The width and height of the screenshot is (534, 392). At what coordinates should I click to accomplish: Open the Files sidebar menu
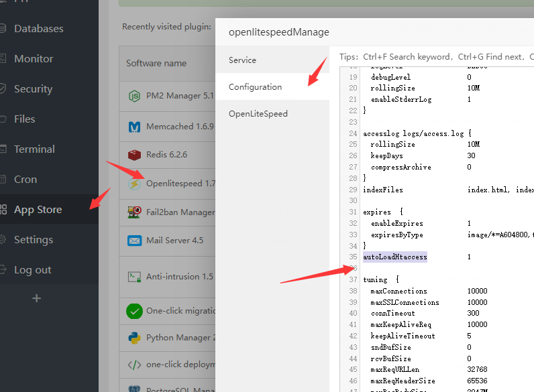tap(25, 119)
